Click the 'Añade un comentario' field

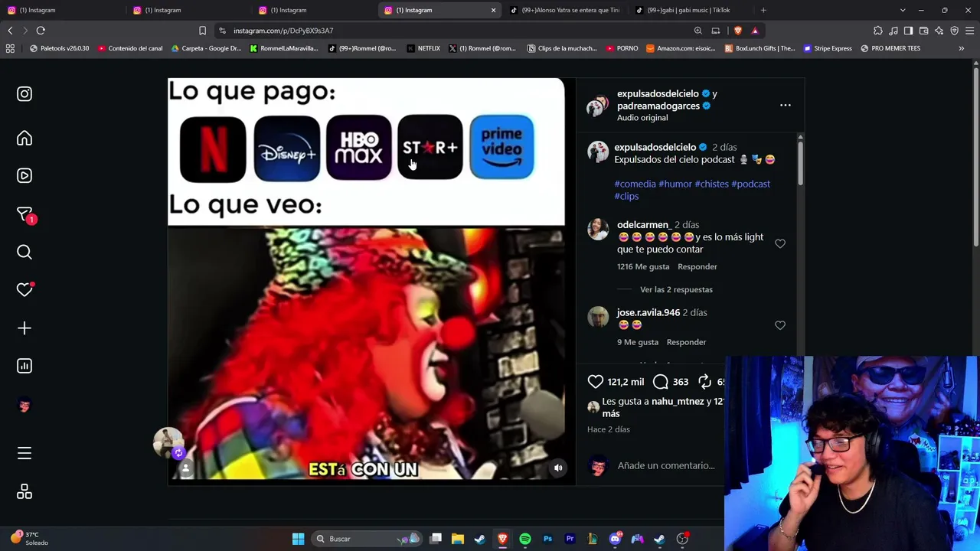(666, 465)
